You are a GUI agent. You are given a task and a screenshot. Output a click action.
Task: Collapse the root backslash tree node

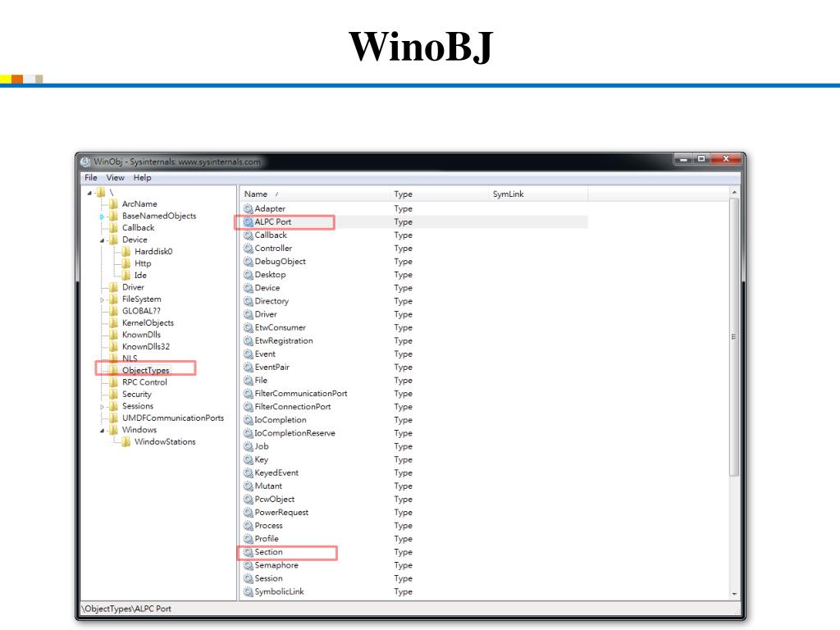(x=90, y=192)
